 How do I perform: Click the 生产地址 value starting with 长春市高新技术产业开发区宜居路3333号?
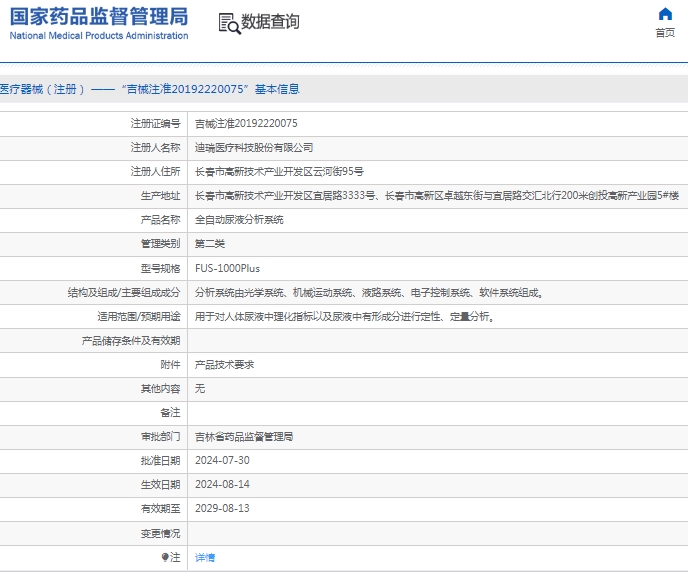click(437, 196)
